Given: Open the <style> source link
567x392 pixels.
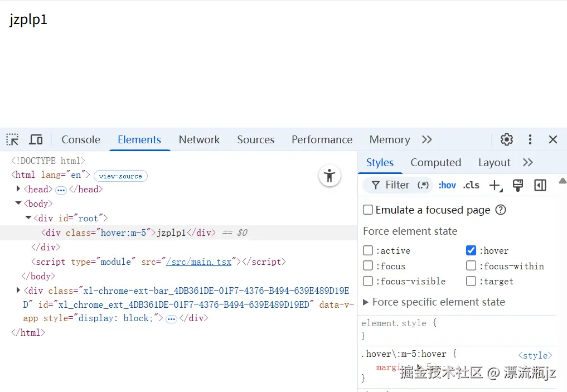Looking at the screenshot, I should [535, 355].
